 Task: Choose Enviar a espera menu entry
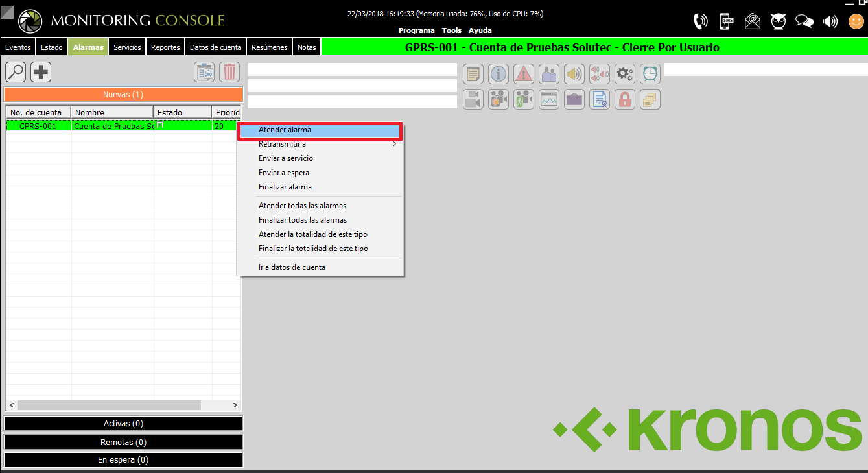coord(320,173)
